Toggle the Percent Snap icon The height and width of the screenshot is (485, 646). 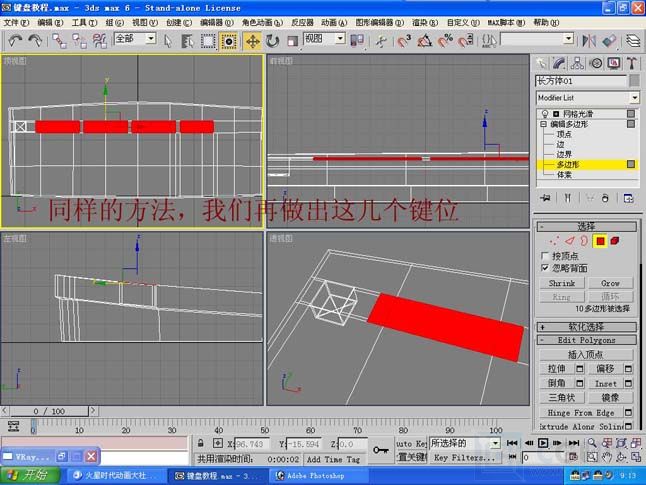point(445,41)
